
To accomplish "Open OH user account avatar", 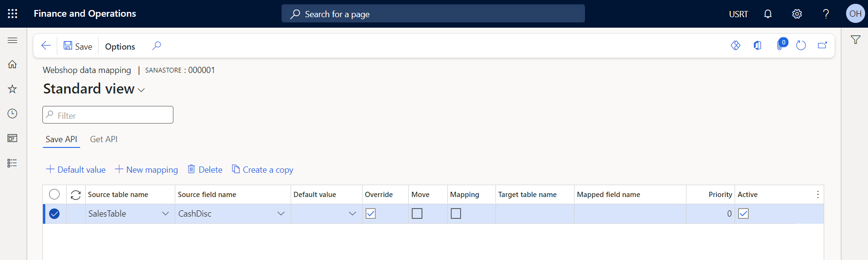I will [855, 14].
